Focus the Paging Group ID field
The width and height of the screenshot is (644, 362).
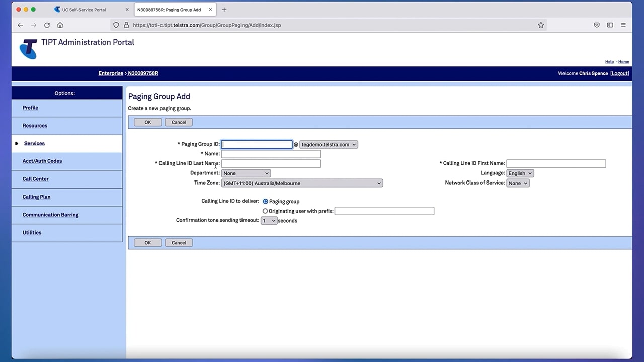pyautogui.click(x=257, y=145)
